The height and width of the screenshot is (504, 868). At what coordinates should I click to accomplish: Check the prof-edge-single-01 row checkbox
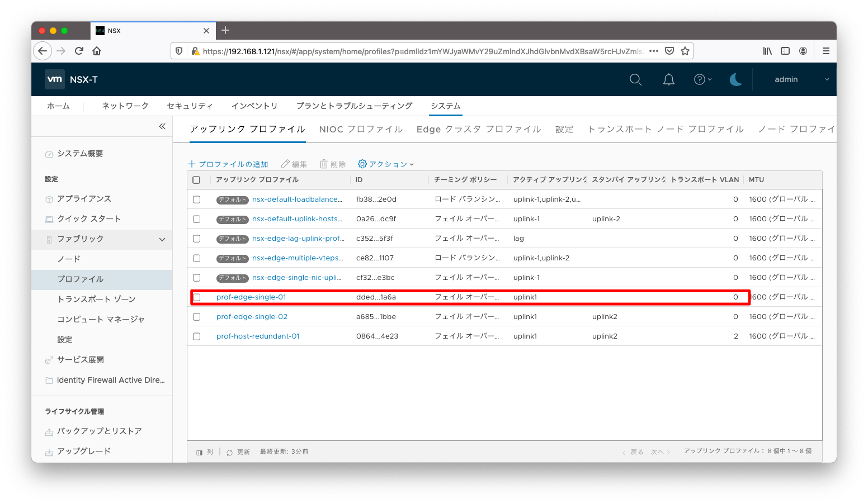pyautogui.click(x=196, y=297)
